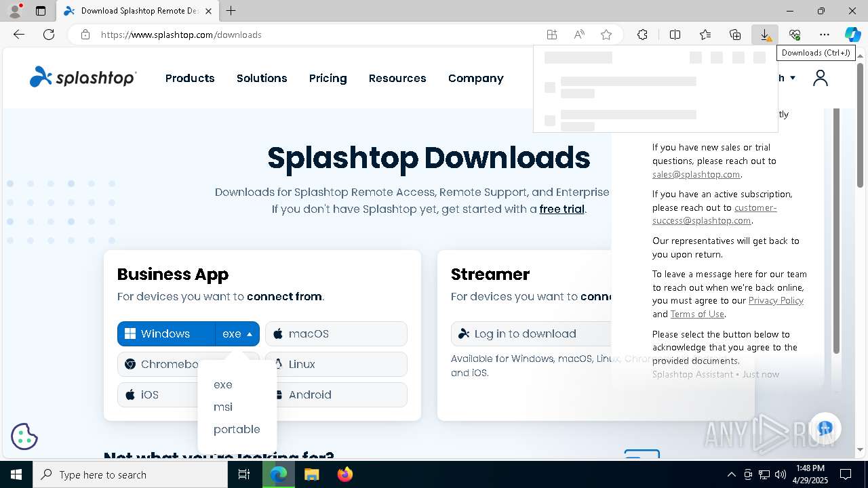Open Terms of Use link

point(697,314)
